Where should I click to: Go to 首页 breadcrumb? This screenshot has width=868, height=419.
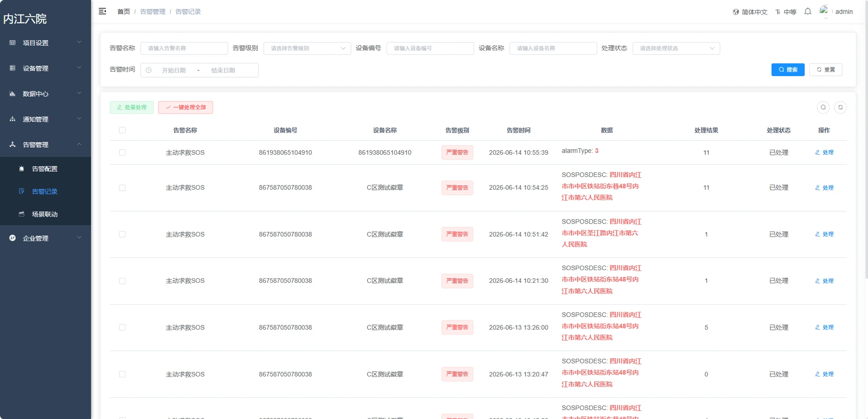click(x=123, y=12)
